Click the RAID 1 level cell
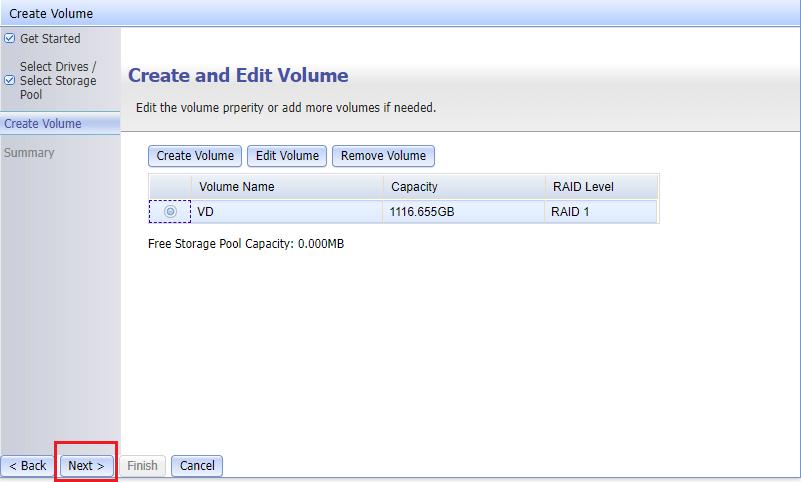The height and width of the screenshot is (482, 801). 601,211
